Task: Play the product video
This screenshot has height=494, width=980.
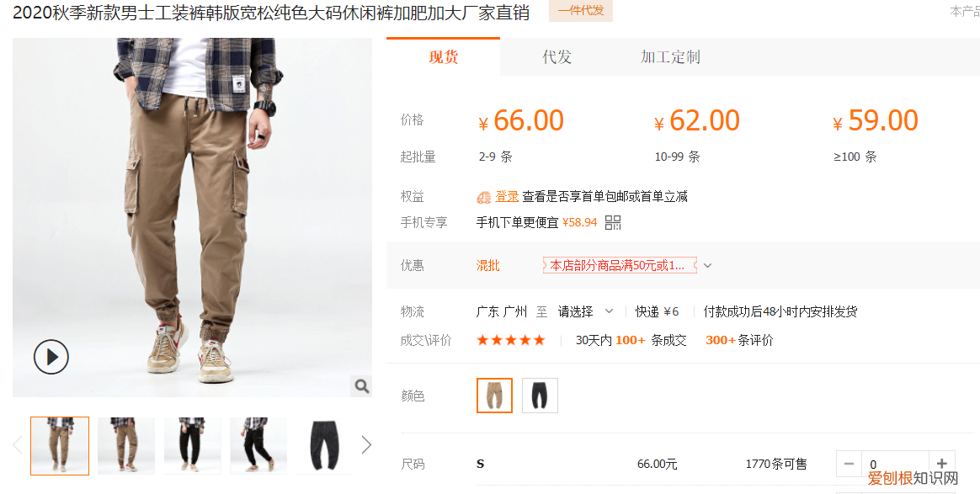Action: 51,357
